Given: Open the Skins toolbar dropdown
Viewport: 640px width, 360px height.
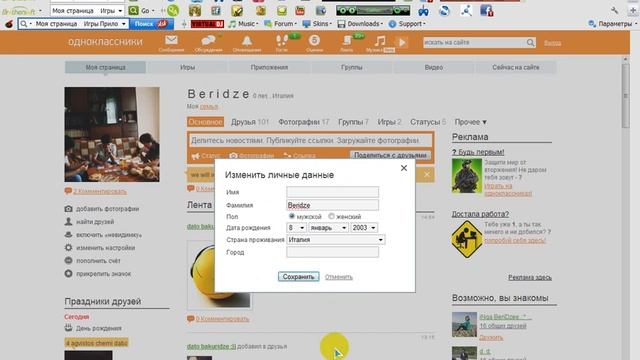Looking at the screenshot, I should click(317, 24).
